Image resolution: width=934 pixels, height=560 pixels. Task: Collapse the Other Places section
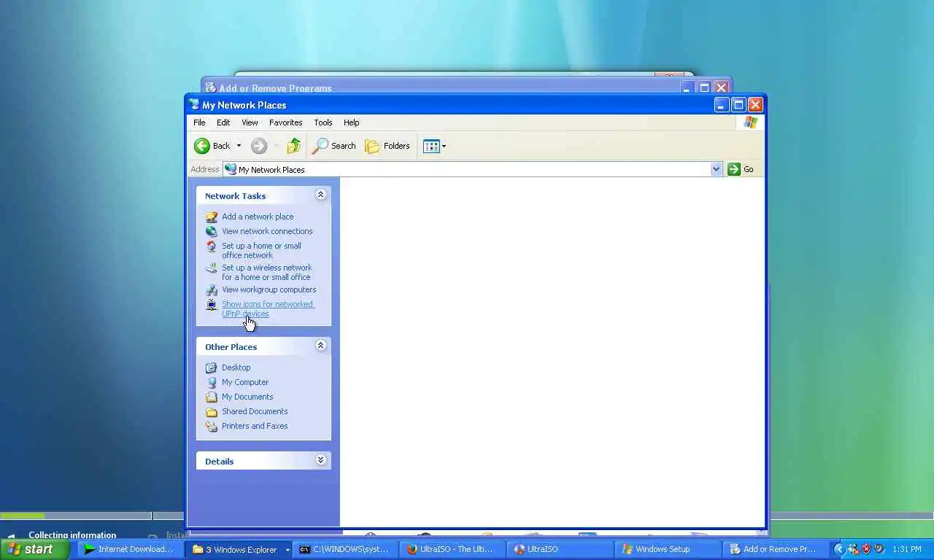tap(320, 346)
